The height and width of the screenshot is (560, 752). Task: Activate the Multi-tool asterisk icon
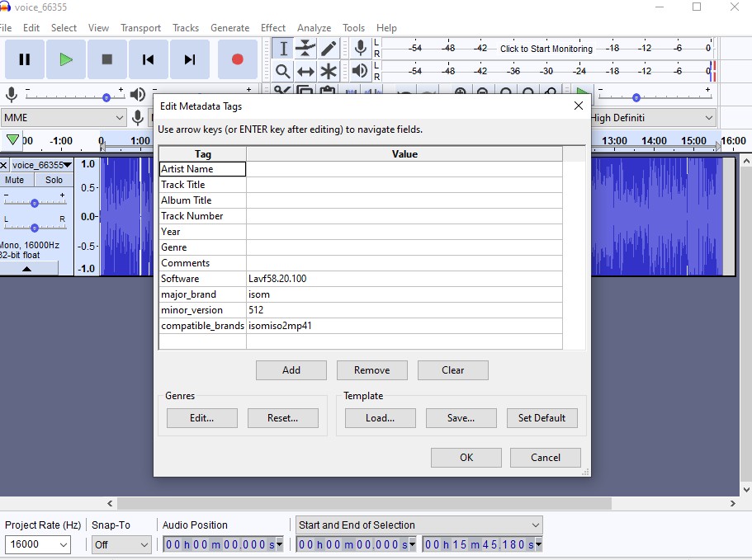click(329, 72)
